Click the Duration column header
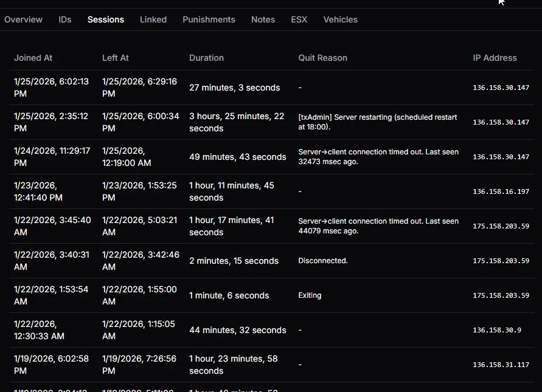The height and width of the screenshot is (392, 542). pos(206,58)
